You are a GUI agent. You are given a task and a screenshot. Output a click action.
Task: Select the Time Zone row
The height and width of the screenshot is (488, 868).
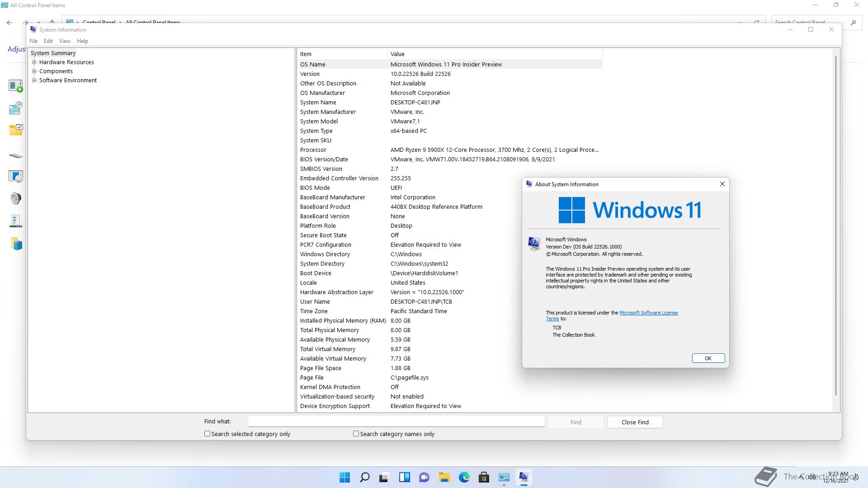(x=450, y=311)
